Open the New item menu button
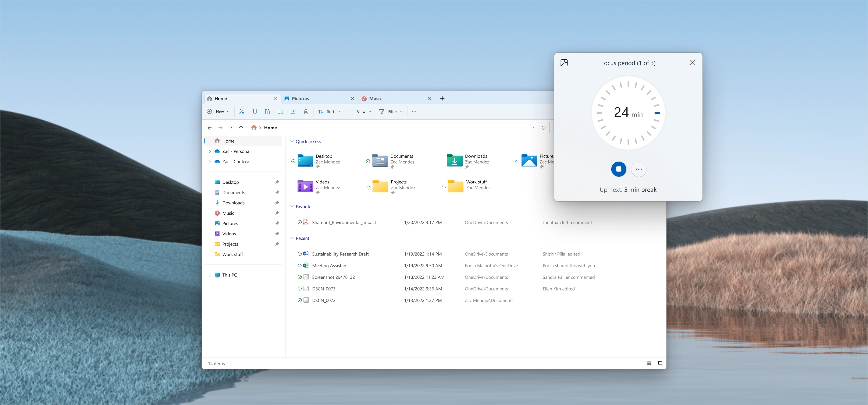868x405 pixels. click(219, 112)
